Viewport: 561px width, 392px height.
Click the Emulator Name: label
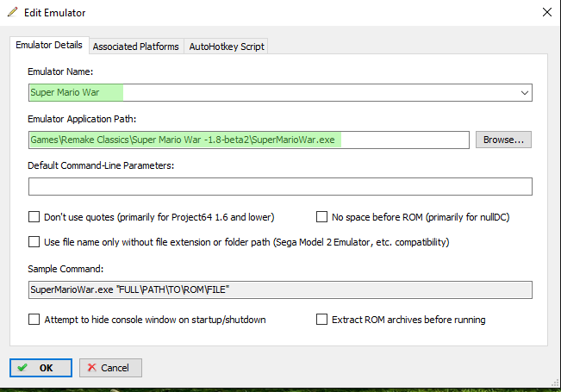60,72
